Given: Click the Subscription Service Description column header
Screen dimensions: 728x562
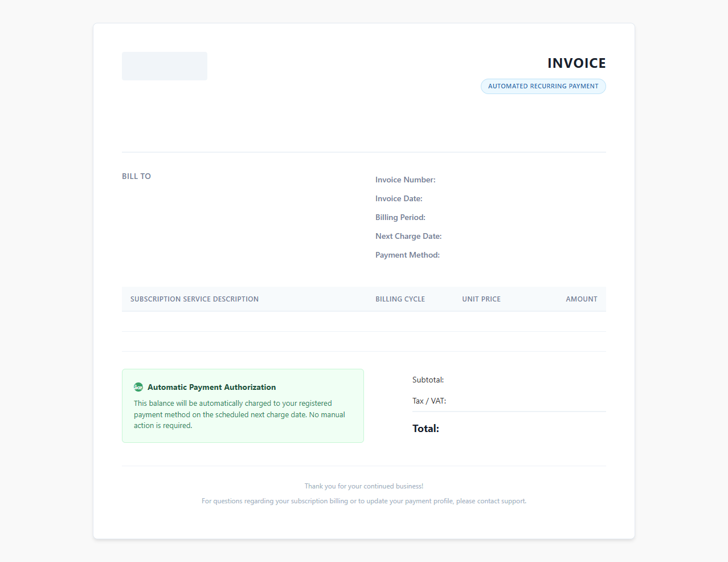Looking at the screenshot, I should pyautogui.click(x=194, y=299).
